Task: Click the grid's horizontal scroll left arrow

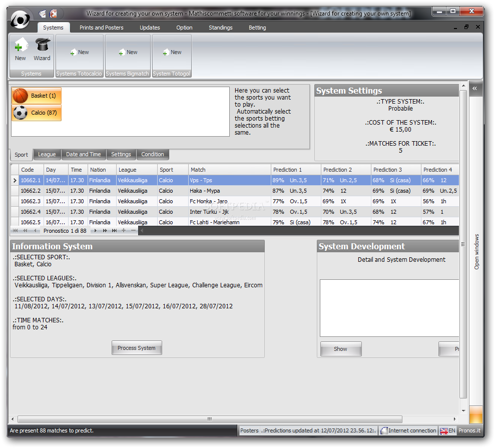Action: point(142,231)
